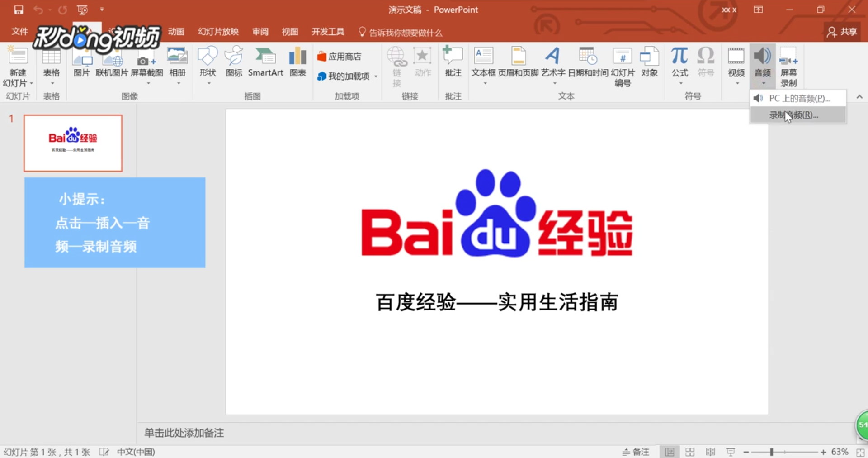868x458 pixels.
Task: Switch to 开发工具 Developer tab
Action: 328,32
